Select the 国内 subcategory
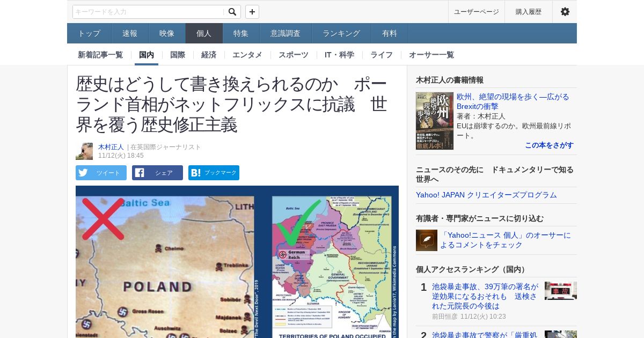 click(x=147, y=55)
